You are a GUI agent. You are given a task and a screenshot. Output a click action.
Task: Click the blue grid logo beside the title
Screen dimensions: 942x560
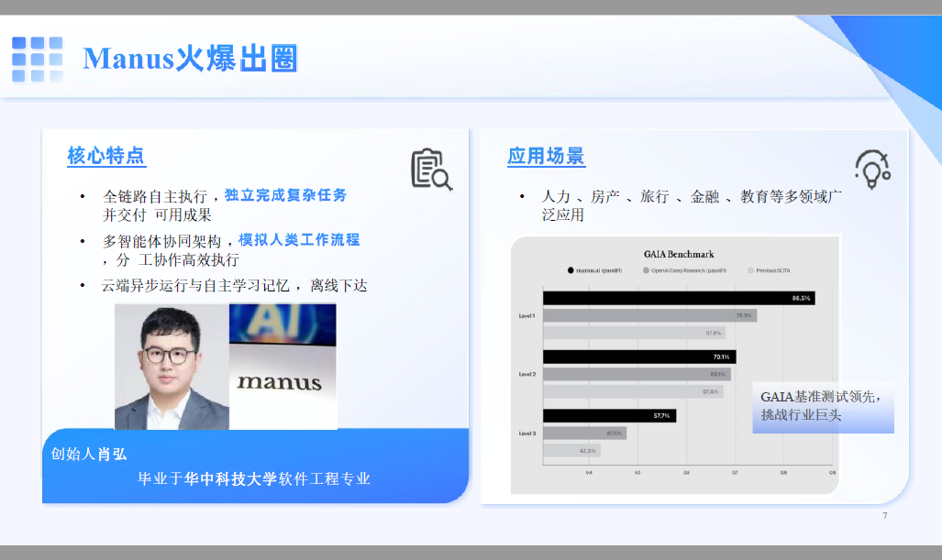[x=38, y=59]
